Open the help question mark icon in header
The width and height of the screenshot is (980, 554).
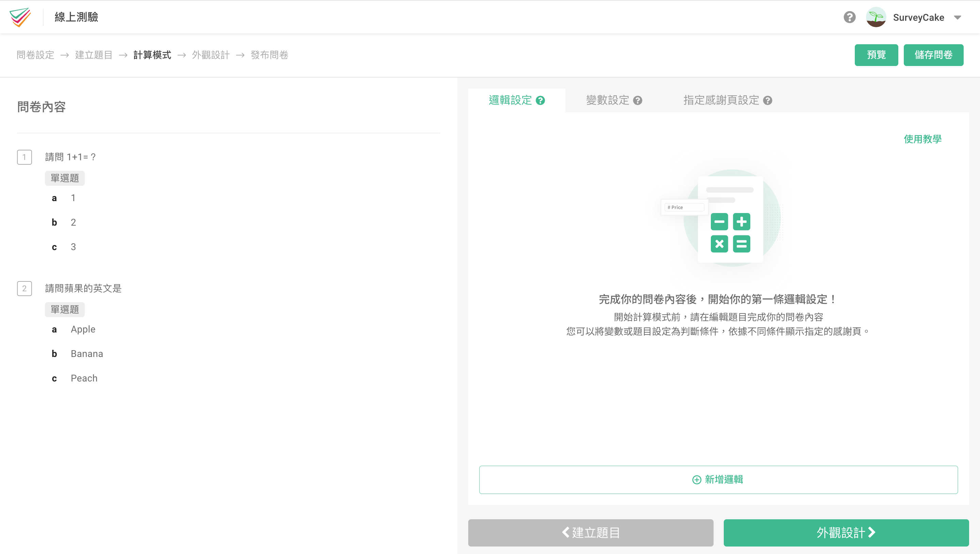[x=849, y=17]
